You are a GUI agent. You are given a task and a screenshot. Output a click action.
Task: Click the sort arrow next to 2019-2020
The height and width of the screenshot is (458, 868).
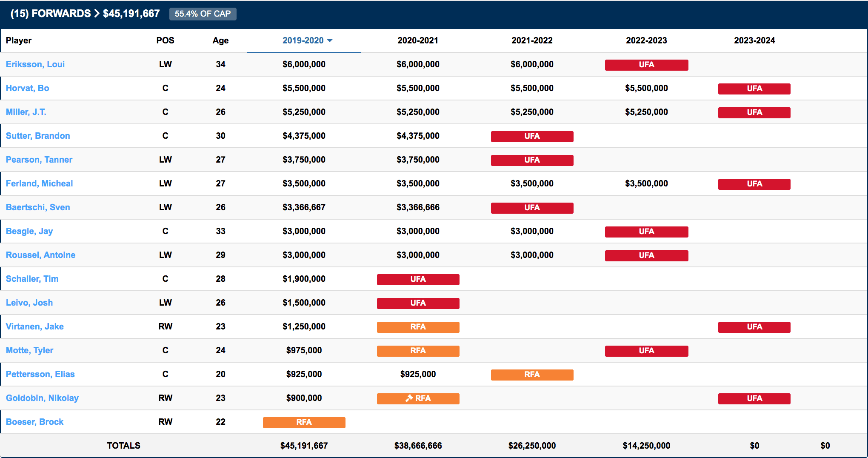pos(330,41)
